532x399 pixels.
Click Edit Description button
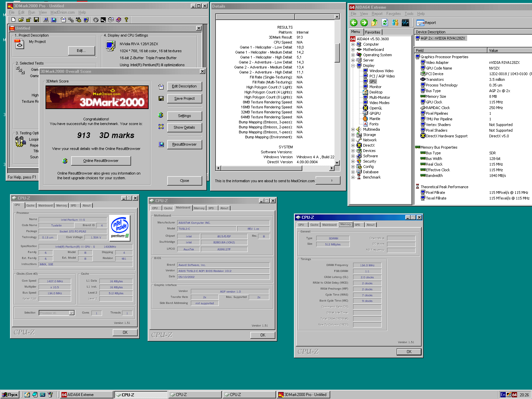pyautogui.click(x=185, y=86)
